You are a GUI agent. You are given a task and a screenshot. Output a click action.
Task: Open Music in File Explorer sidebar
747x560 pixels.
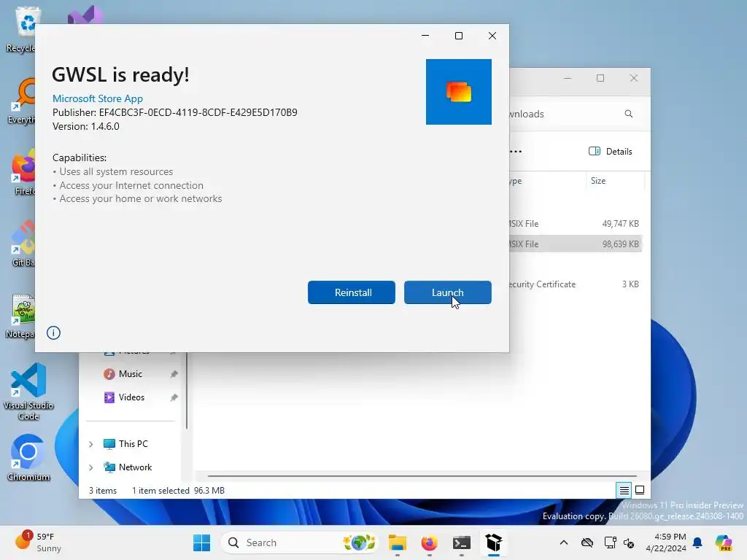point(130,374)
